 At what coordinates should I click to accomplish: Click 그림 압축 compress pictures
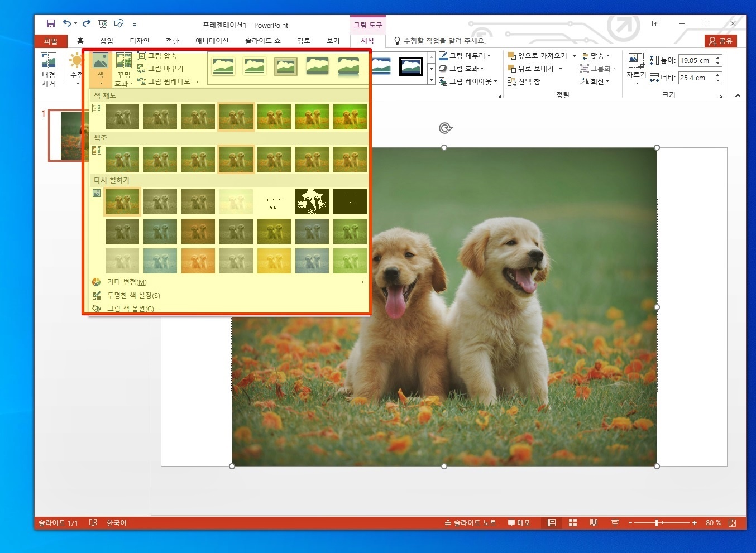click(x=157, y=56)
